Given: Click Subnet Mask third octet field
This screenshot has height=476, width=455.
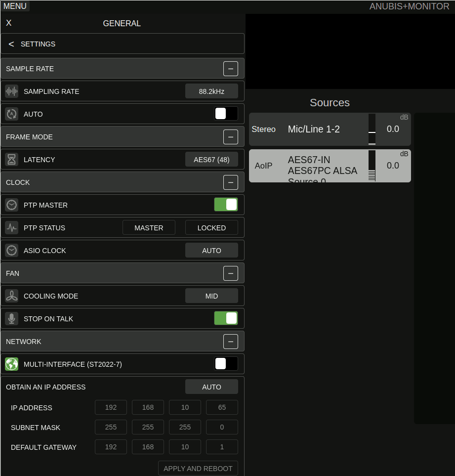Looking at the screenshot, I should tap(185, 427).
